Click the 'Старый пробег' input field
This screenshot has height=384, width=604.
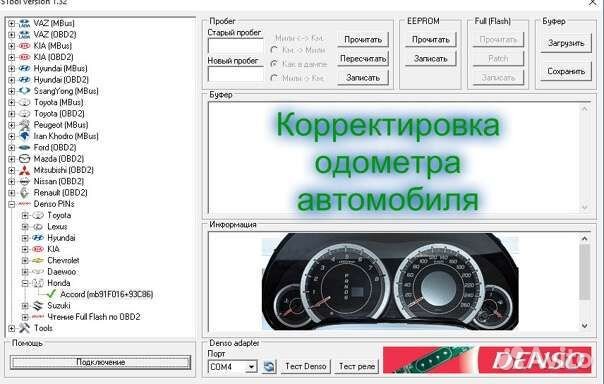click(x=235, y=46)
